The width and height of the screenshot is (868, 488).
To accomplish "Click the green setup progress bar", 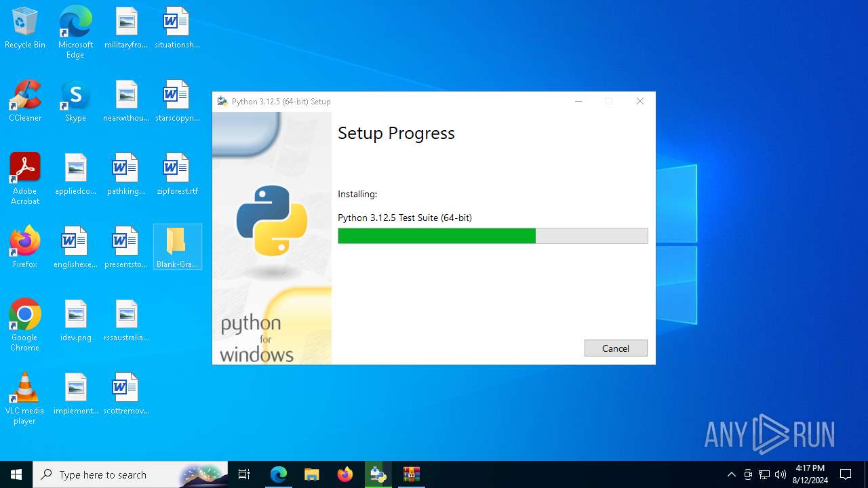I will (493, 236).
